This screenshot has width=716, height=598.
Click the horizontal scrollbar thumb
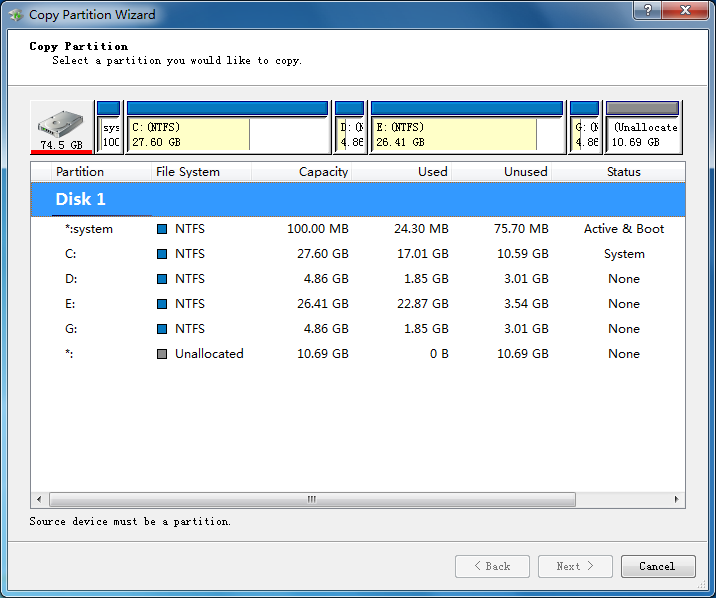312,499
